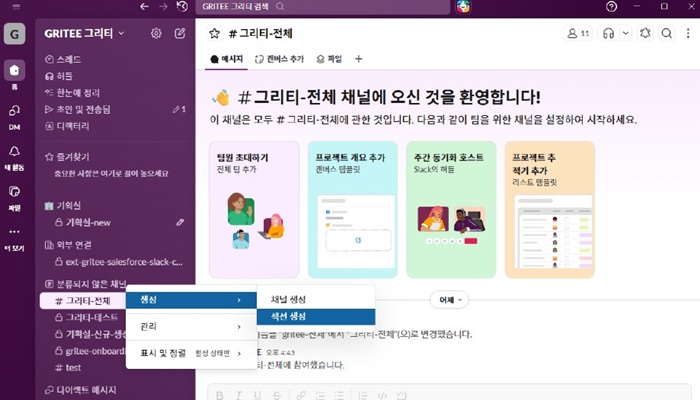Click the 팀원 초대하기 card
Viewport: 700px width, 400px height.
click(253, 209)
